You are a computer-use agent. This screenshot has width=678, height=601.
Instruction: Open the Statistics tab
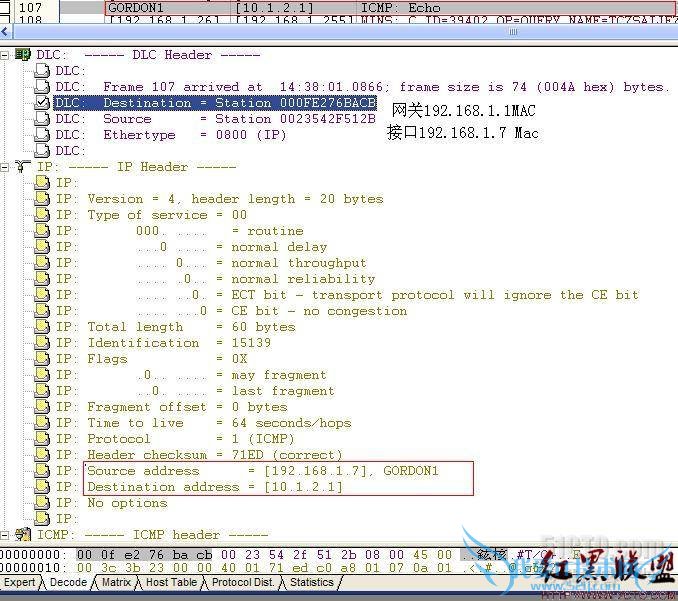311,582
